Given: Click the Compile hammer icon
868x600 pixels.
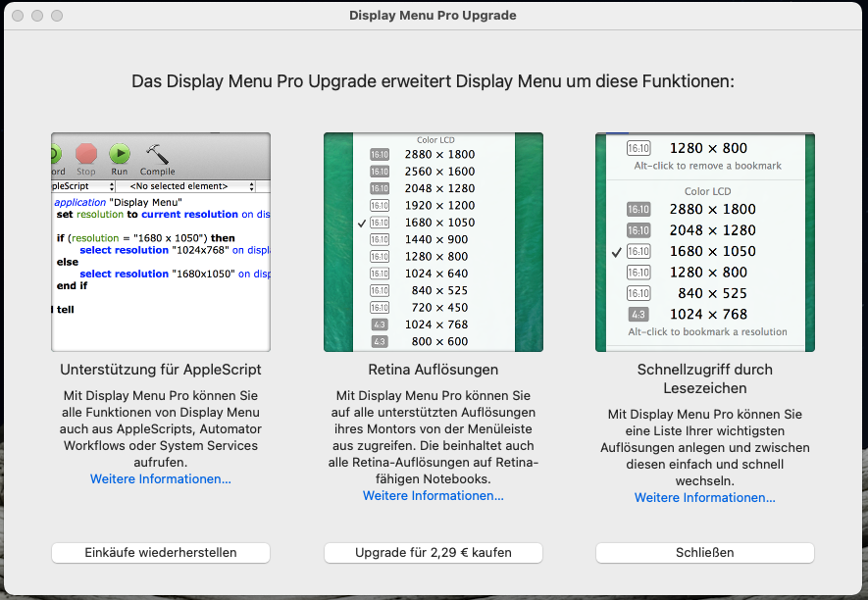Looking at the screenshot, I should [x=157, y=154].
